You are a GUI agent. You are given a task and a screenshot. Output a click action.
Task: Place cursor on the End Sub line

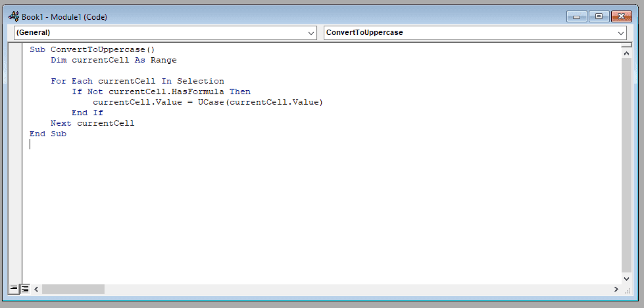coord(48,134)
